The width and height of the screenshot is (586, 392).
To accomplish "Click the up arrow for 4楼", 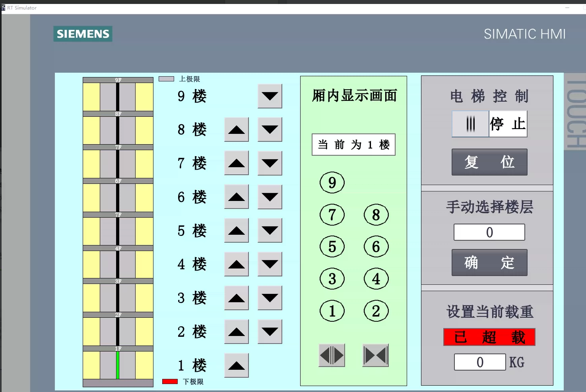I will click(x=237, y=264).
